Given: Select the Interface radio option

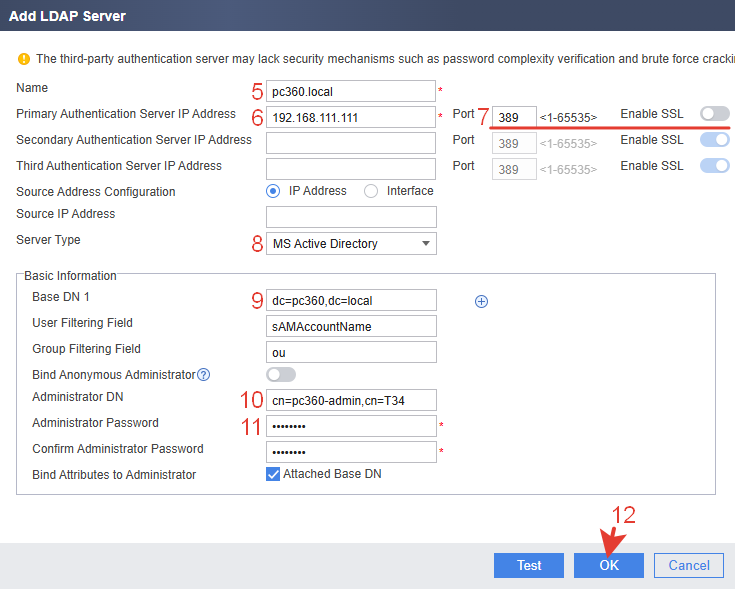Looking at the screenshot, I should click(x=371, y=191).
